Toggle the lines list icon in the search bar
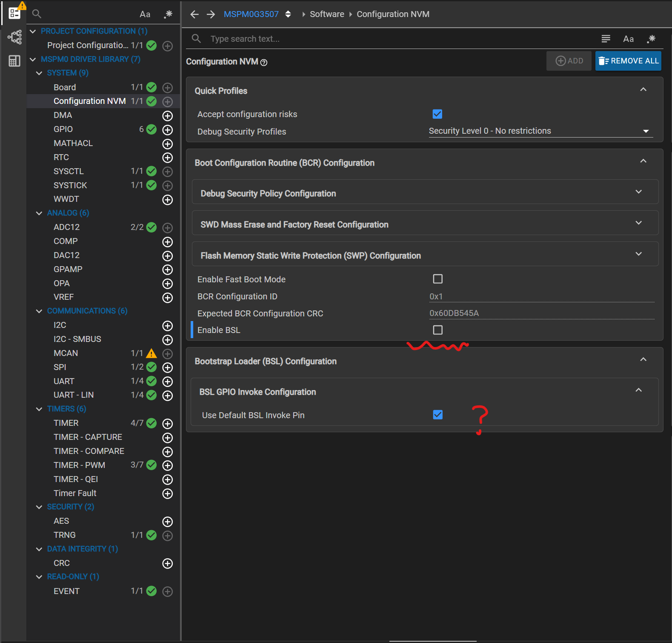The width and height of the screenshot is (672, 643). [x=606, y=39]
